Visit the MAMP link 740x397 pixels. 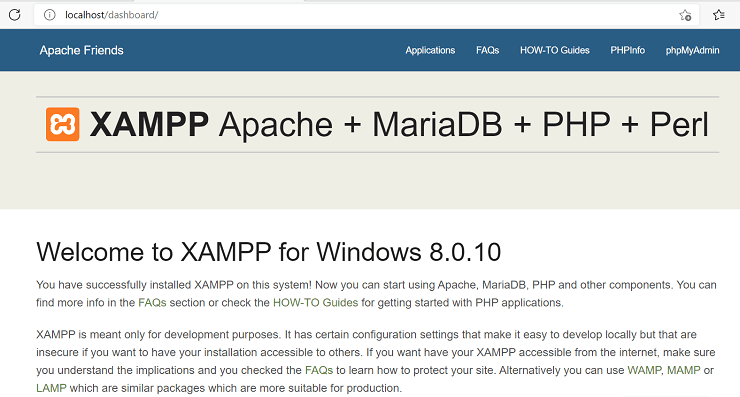[684, 370]
